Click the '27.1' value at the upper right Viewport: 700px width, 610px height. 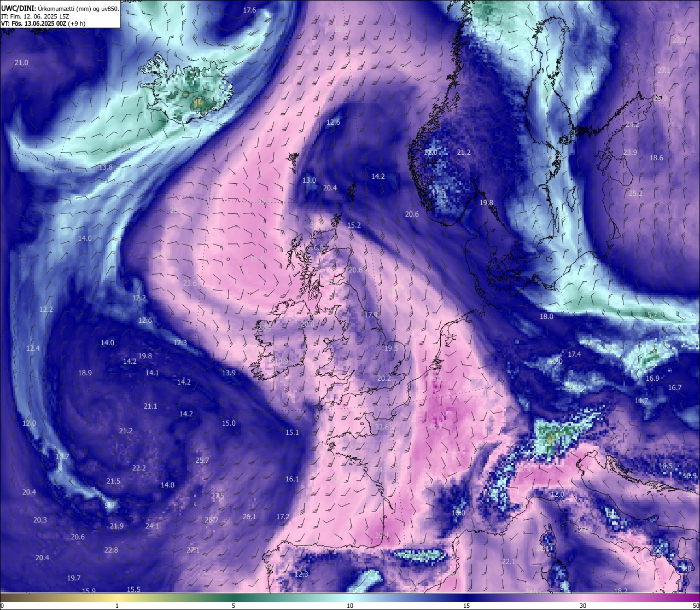pos(664,70)
